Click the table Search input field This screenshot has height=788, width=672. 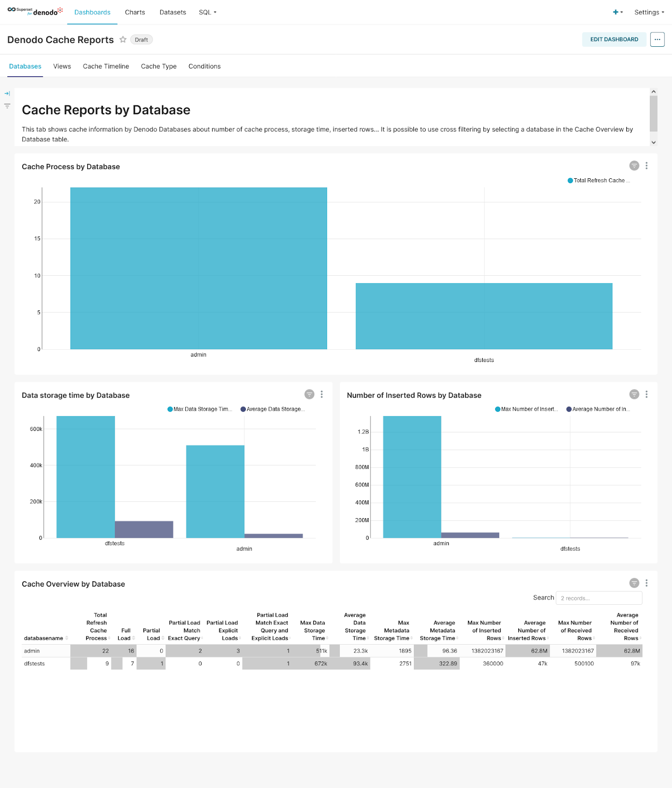tap(599, 598)
